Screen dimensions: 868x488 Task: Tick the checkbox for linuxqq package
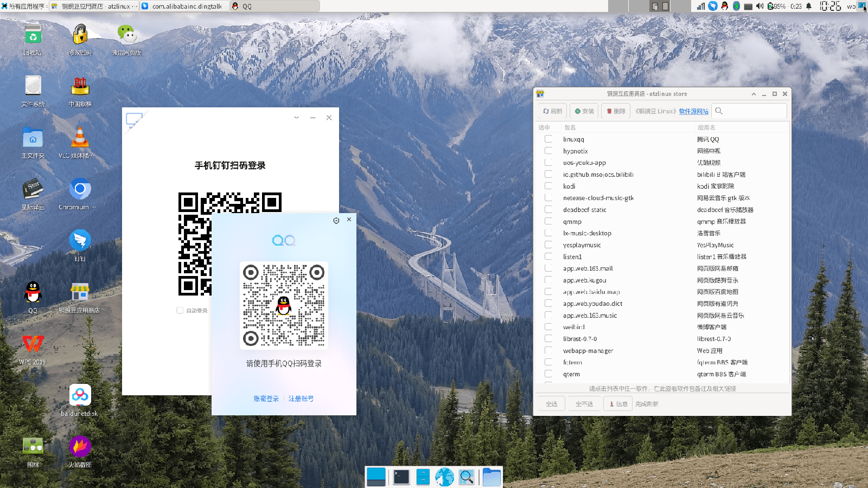(x=548, y=139)
